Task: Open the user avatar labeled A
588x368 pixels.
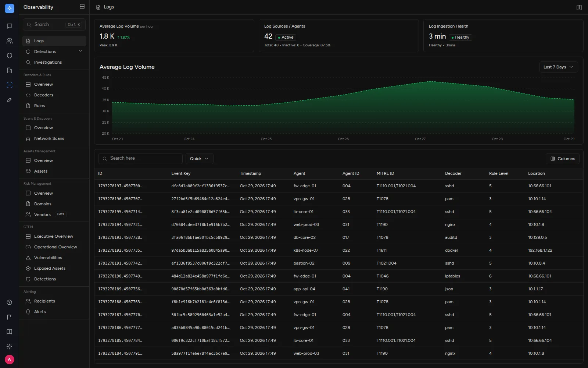Action: (10, 359)
